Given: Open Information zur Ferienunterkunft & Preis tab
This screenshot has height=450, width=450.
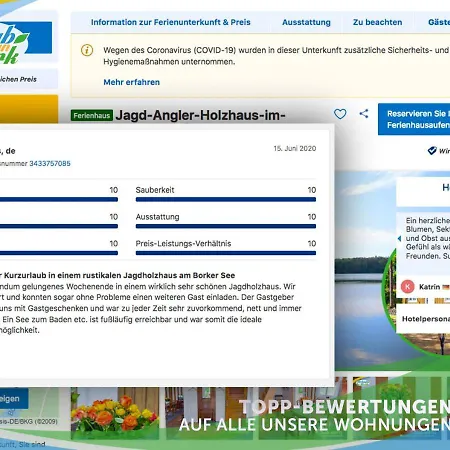Looking at the screenshot, I should point(171,22).
